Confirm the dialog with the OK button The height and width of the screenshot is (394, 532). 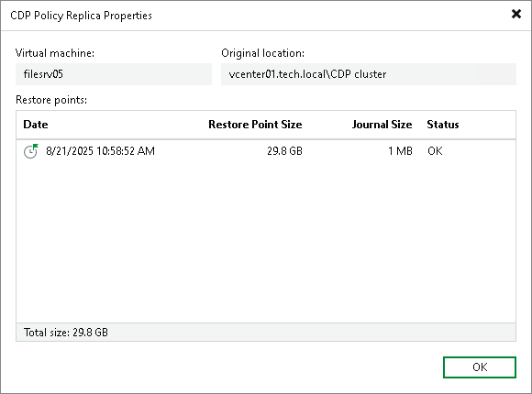pyautogui.click(x=480, y=367)
